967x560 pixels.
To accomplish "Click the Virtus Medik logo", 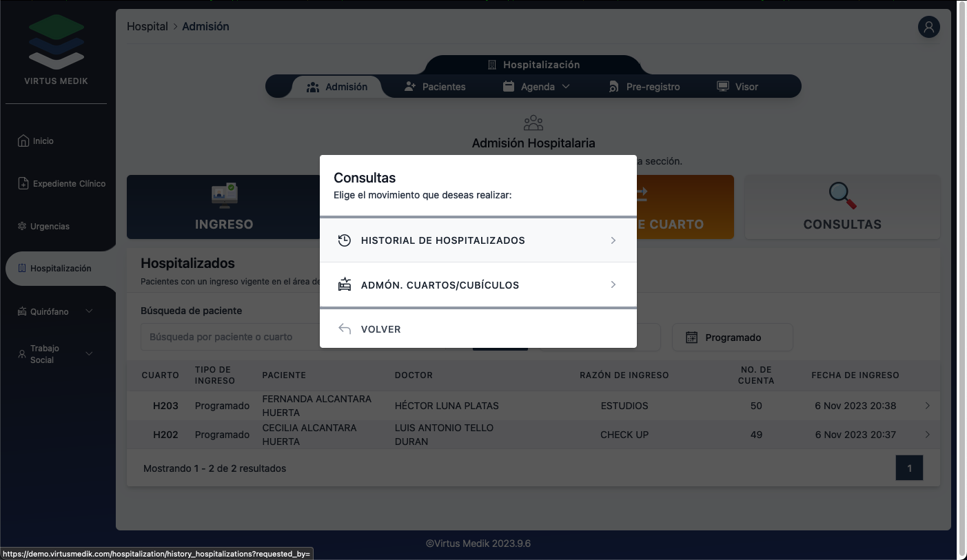I will pyautogui.click(x=56, y=43).
